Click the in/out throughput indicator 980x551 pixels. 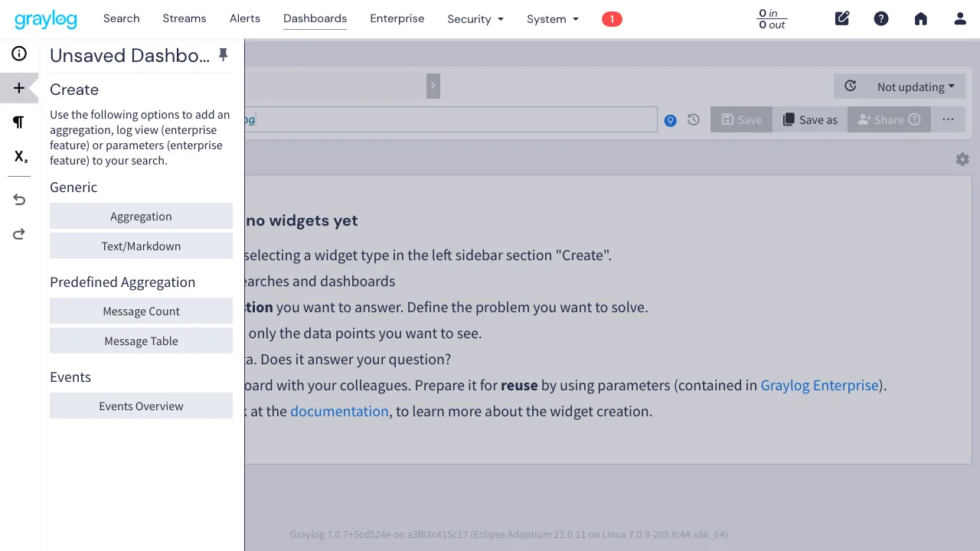click(772, 19)
